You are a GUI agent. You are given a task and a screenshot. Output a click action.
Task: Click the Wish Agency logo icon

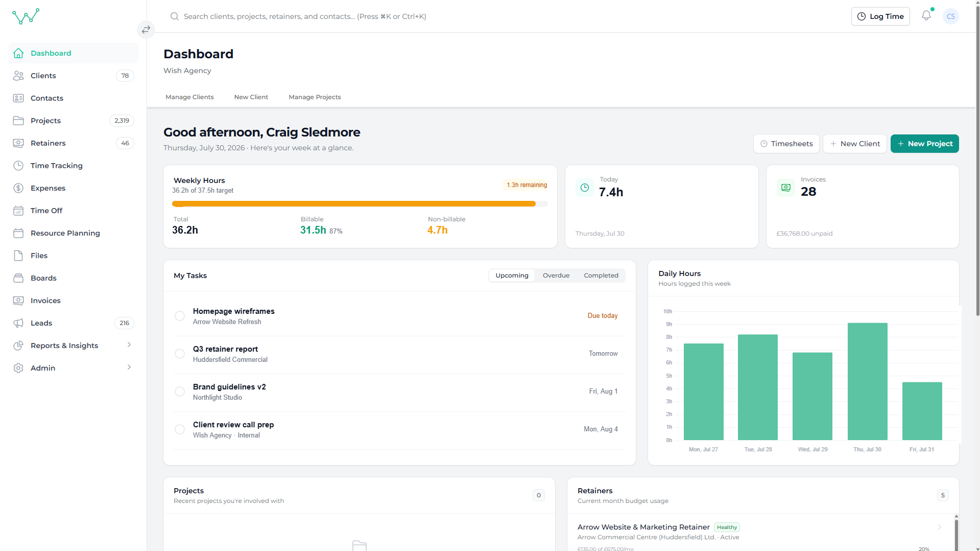pyautogui.click(x=26, y=16)
